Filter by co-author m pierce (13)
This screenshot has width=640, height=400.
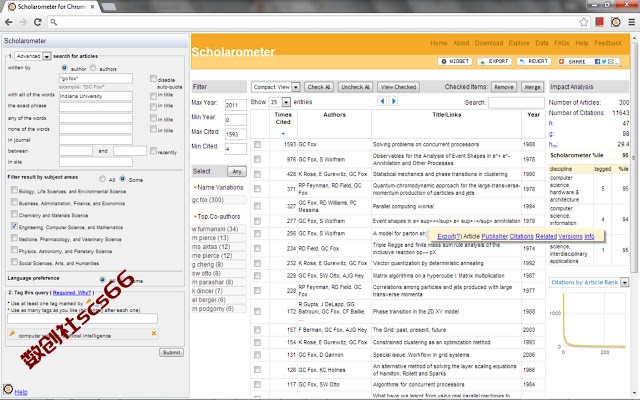pos(219,238)
